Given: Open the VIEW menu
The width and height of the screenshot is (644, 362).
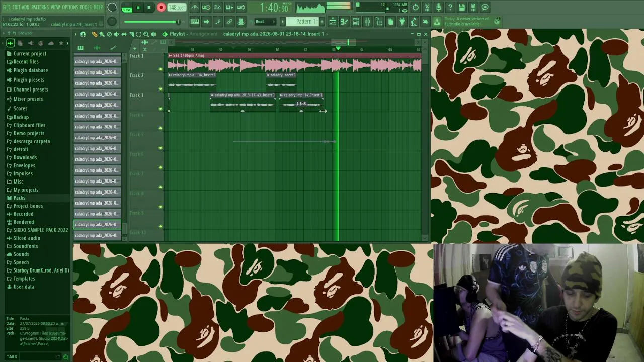Looking at the screenshot, I should click(x=55, y=7).
